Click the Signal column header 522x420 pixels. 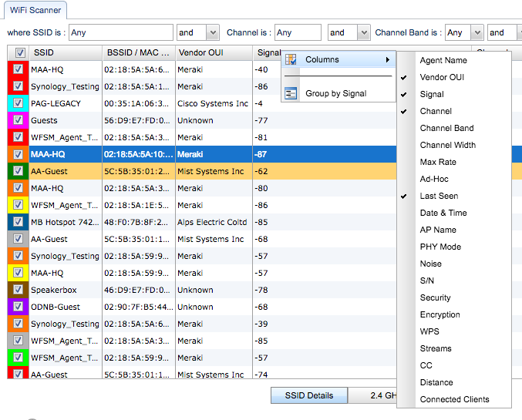click(268, 52)
